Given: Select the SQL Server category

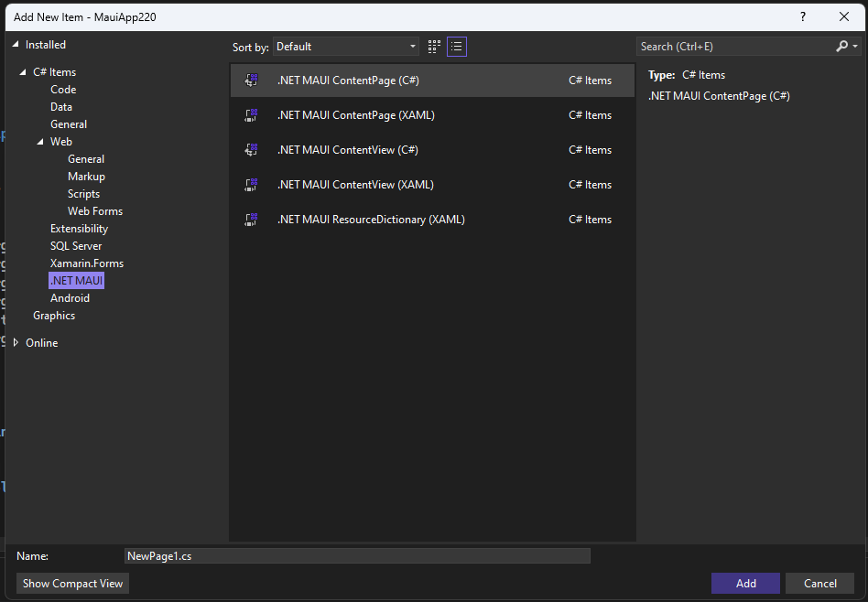Looking at the screenshot, I should [76, 246].
